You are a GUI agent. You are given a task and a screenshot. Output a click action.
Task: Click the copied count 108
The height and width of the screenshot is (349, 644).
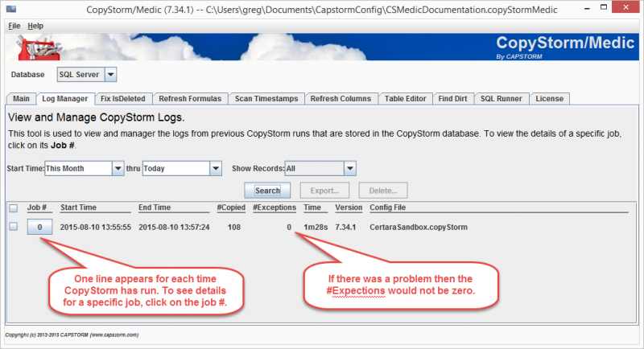click(x=234, y=228)
